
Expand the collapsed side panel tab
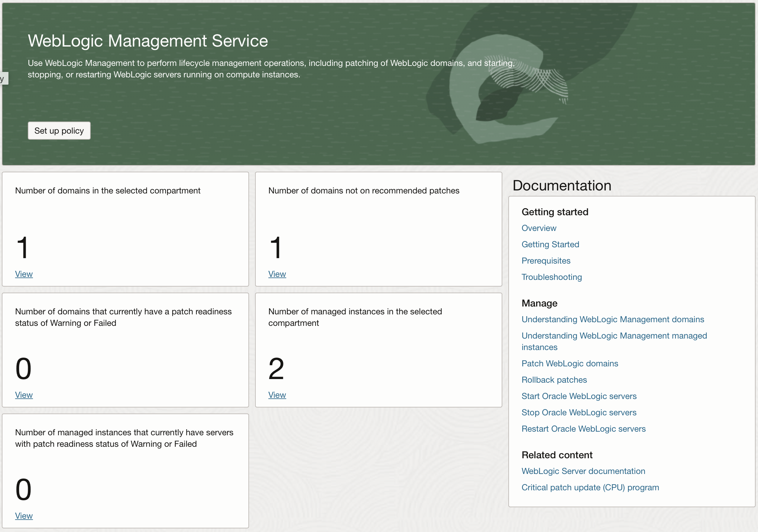click(4, 78)
